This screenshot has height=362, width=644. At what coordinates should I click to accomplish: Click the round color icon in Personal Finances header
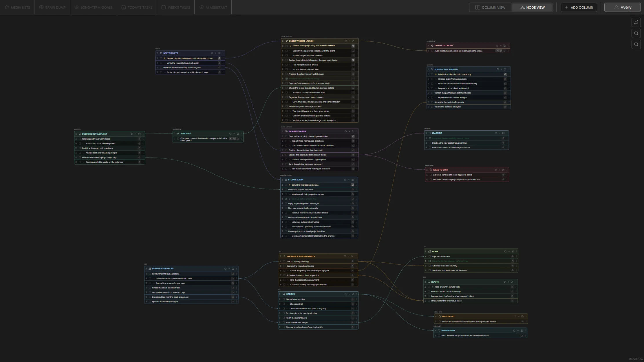tap(225, 269)
